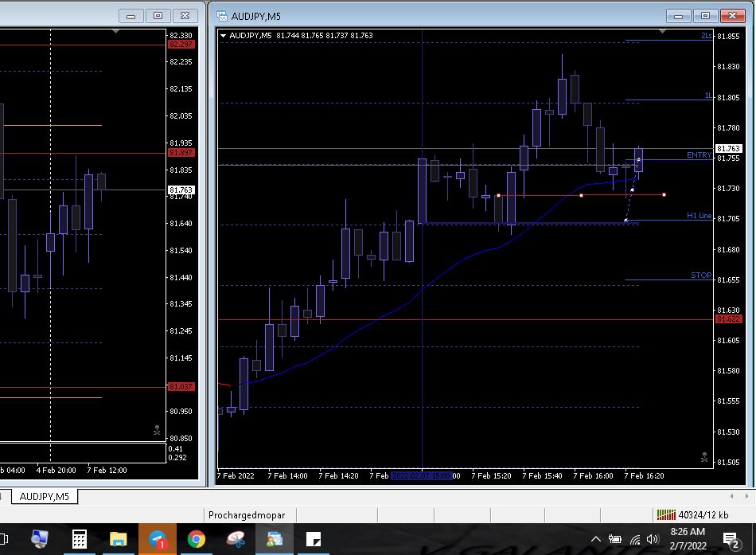Click the 82.297 red price label

[181, 45]
